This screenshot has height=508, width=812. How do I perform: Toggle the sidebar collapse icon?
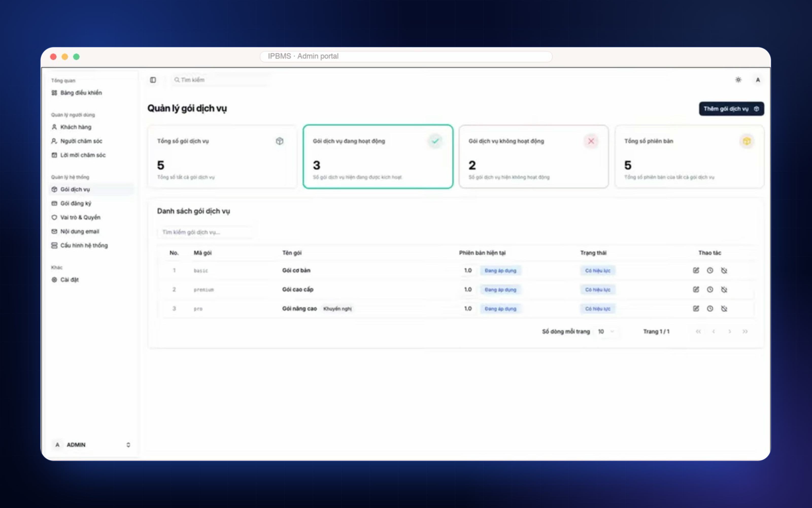coord(153,80)
